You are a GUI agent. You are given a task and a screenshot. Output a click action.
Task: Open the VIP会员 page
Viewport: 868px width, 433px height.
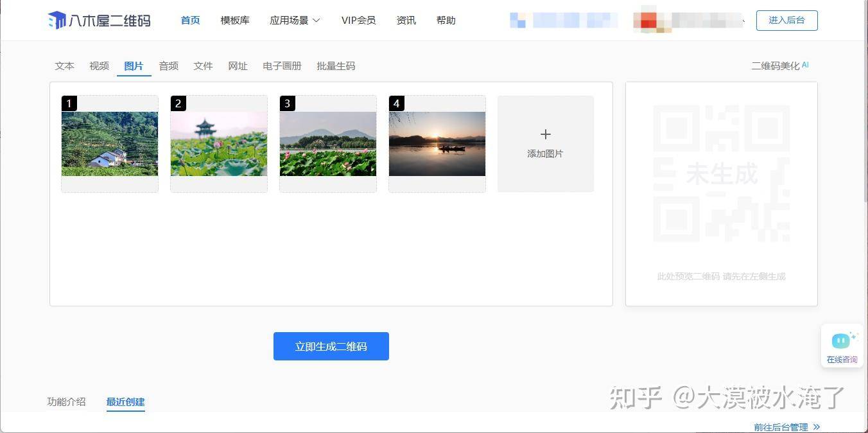(358, 21)
